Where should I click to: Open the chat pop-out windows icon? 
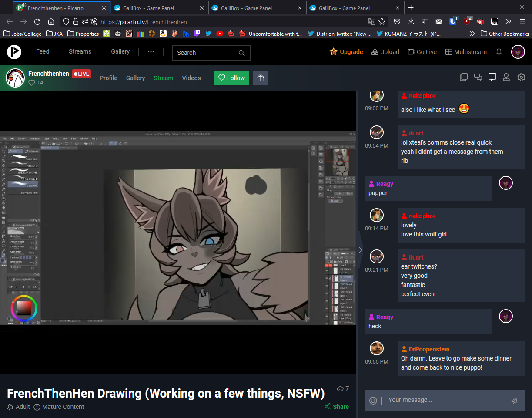464,78
